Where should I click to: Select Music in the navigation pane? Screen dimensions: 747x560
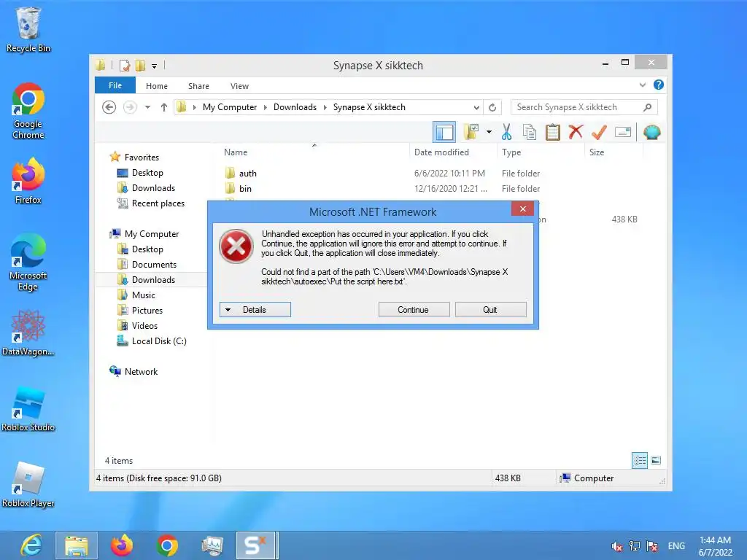point(143,295)
